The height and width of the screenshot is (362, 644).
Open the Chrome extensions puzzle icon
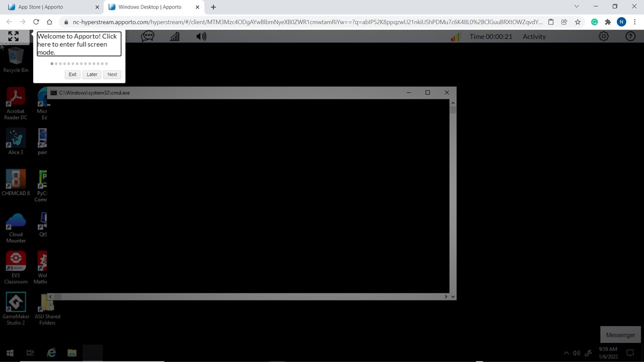coord(608,22)
